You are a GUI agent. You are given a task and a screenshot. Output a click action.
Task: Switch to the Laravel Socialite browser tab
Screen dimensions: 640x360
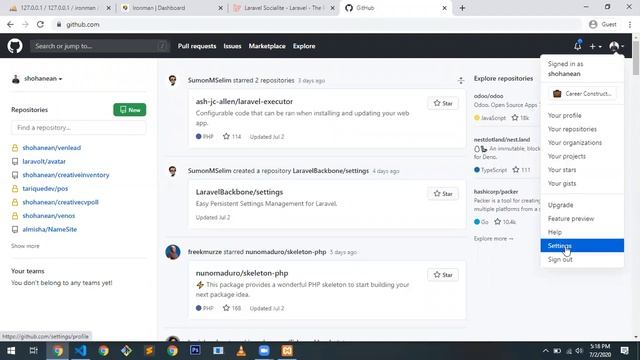coord(283,8)
